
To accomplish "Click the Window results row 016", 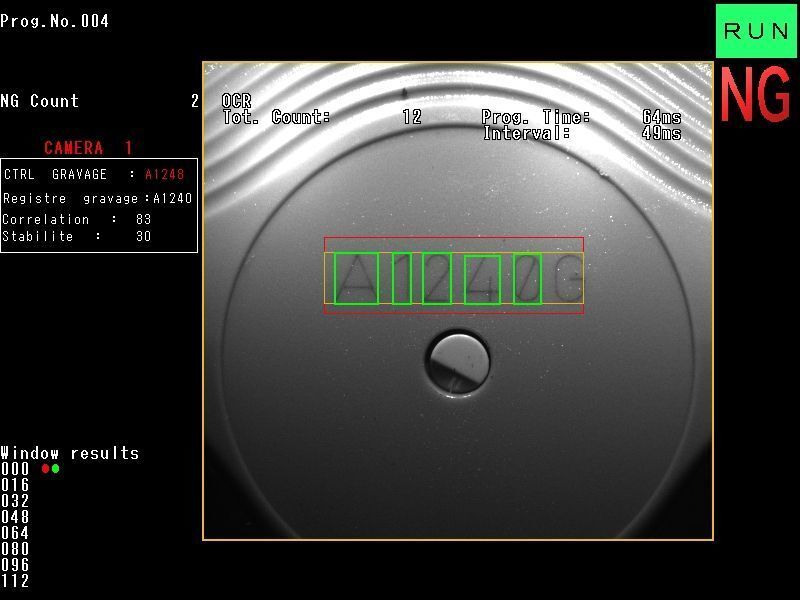I will tap(15, 485).
